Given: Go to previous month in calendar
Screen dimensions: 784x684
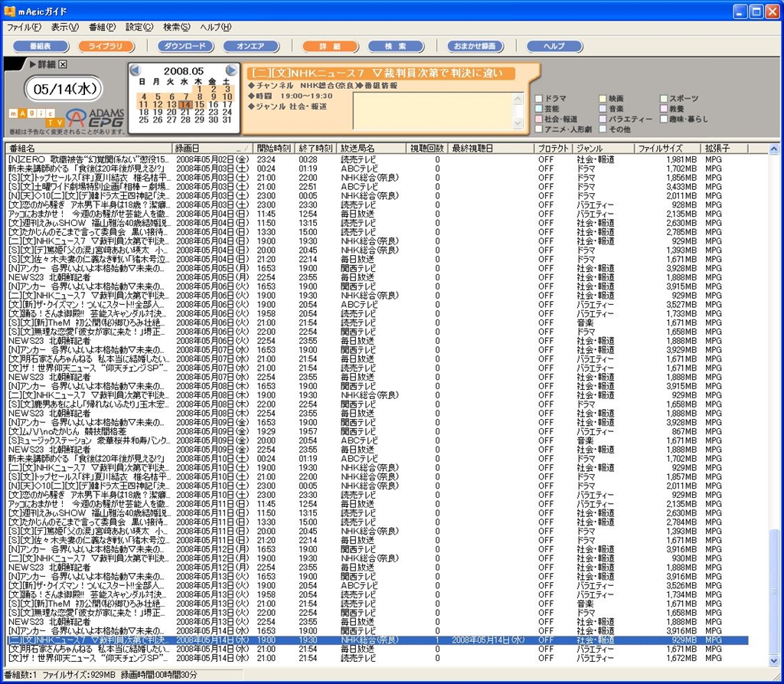Looking at the screenshot, I should point(135,70).
